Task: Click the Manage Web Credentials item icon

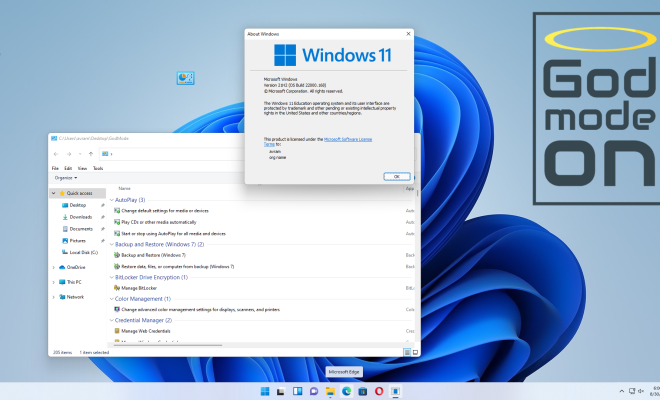Action: coord(117,331)
